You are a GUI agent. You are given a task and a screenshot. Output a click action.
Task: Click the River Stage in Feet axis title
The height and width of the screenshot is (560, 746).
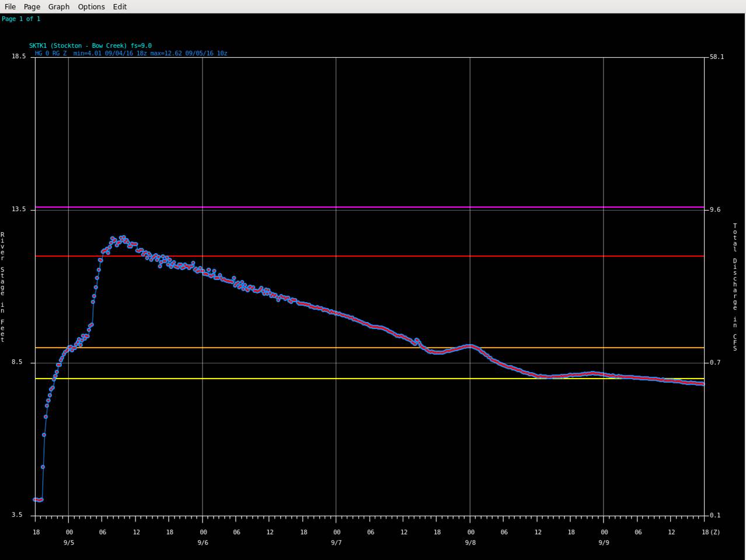tap(2, 287)
